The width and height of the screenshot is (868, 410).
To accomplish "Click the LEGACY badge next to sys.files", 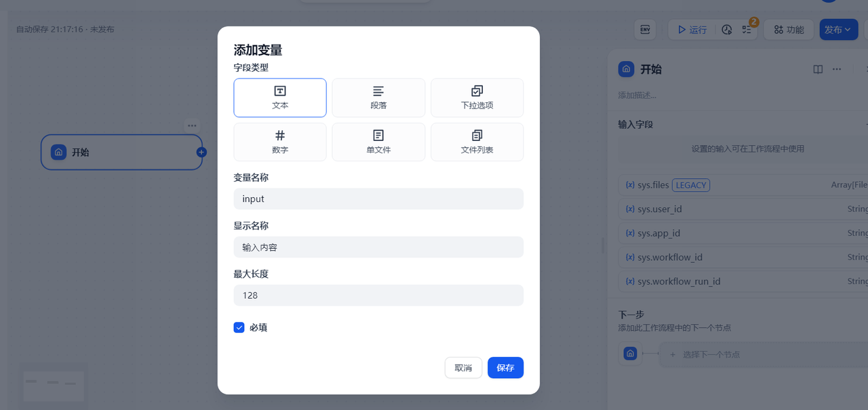I will point(691,185).
